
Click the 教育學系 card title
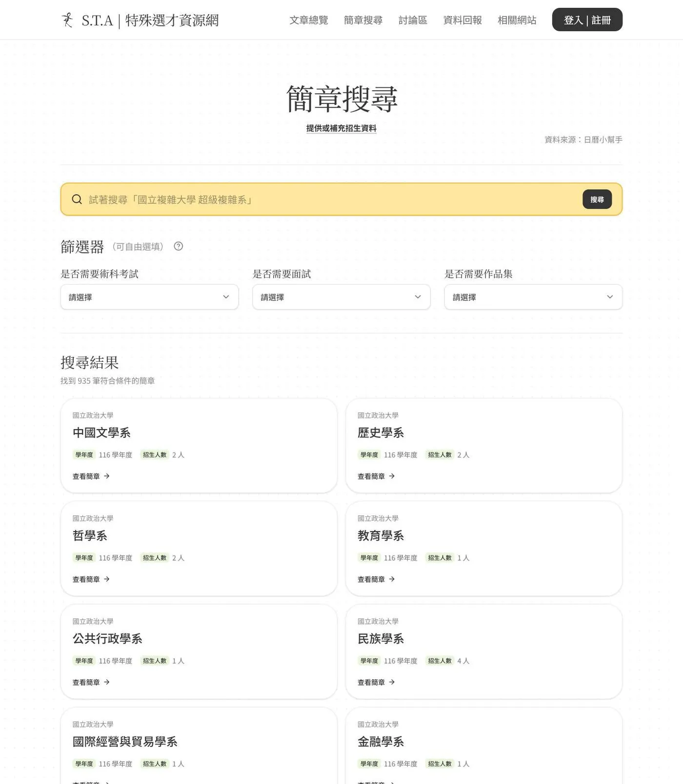pyautogui.click(x=381, y=535)
